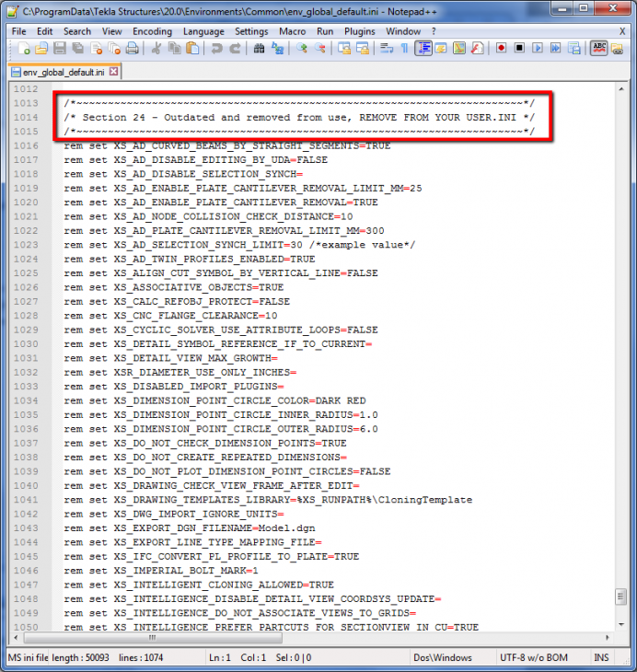
Task: Click the Undo arrow icon
Action: [216, 49]
